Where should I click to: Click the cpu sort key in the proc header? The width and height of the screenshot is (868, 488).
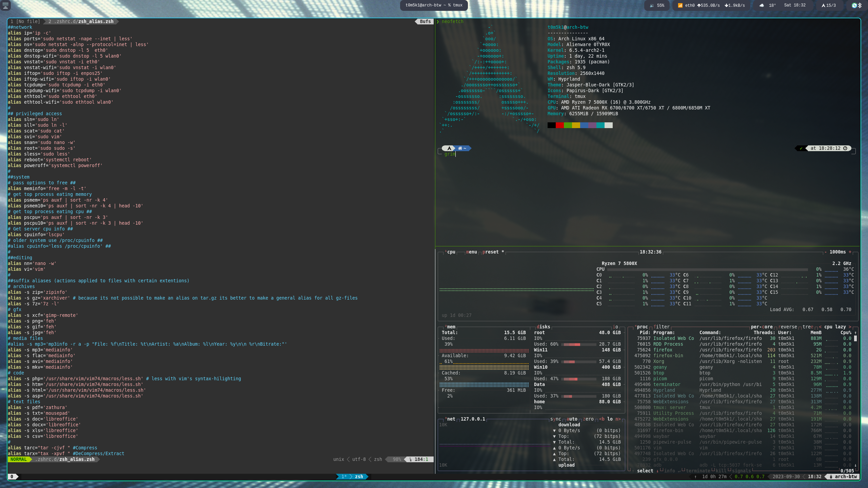828,327
